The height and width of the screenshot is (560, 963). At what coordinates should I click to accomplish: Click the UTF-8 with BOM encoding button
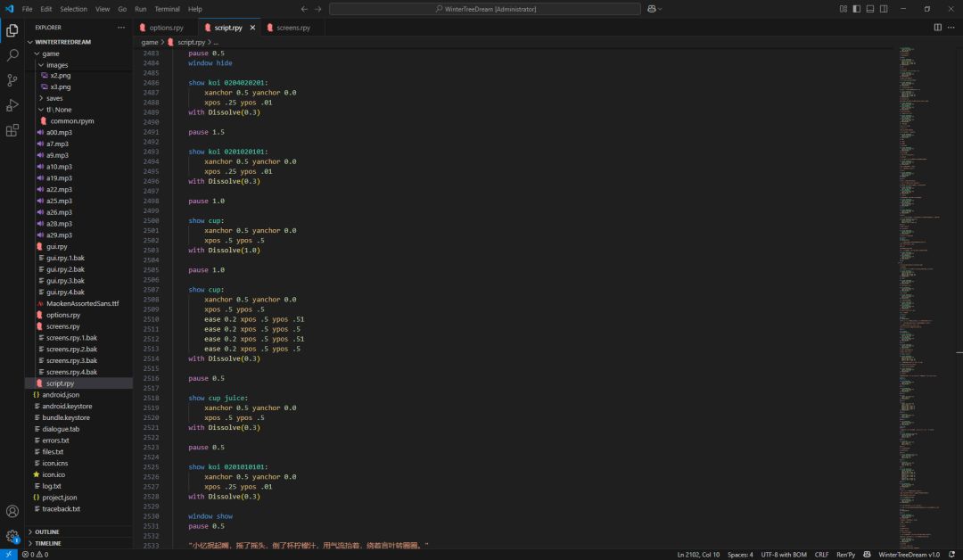click(x=784, y=555)
